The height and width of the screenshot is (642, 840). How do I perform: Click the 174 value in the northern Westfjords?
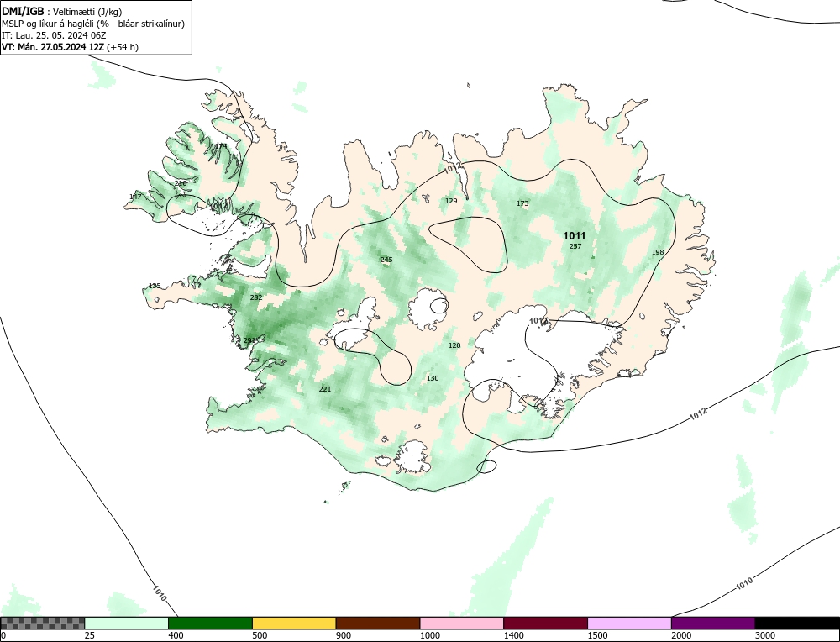pos(221,145)
